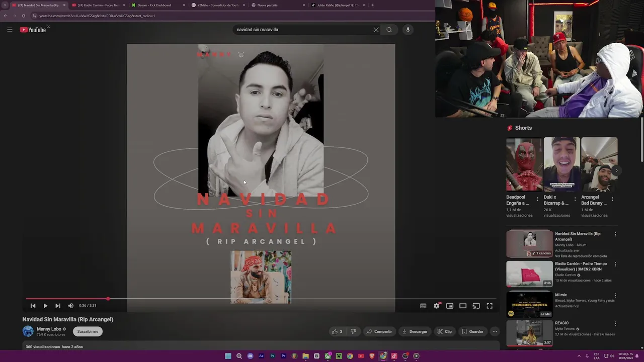The height and width of the screenshot is (362, 644).
Task: Open more actions ellipsis beside Guardar
Action: [x=495, y=331]
